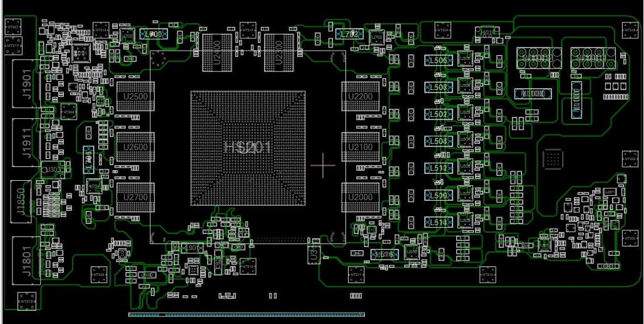Select the U702 regulator chip
The image size is (644, 324).
pos(128,36)
